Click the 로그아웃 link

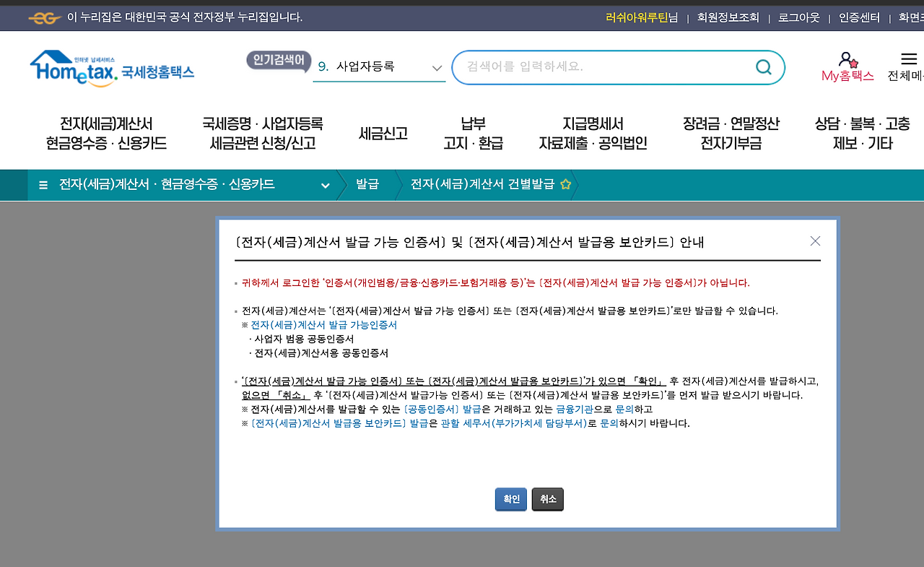pos(798,18)
